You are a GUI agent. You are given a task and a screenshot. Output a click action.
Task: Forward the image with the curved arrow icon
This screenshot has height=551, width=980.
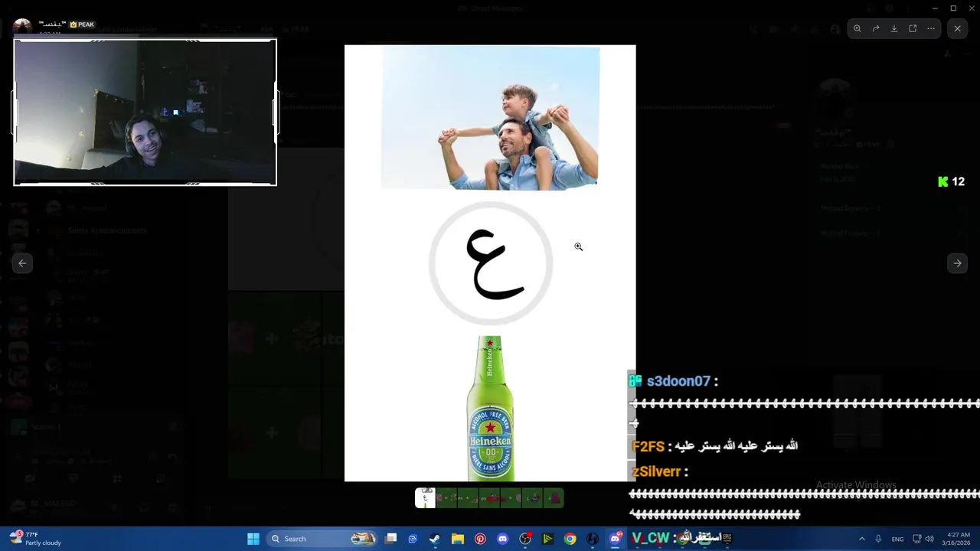876,28
